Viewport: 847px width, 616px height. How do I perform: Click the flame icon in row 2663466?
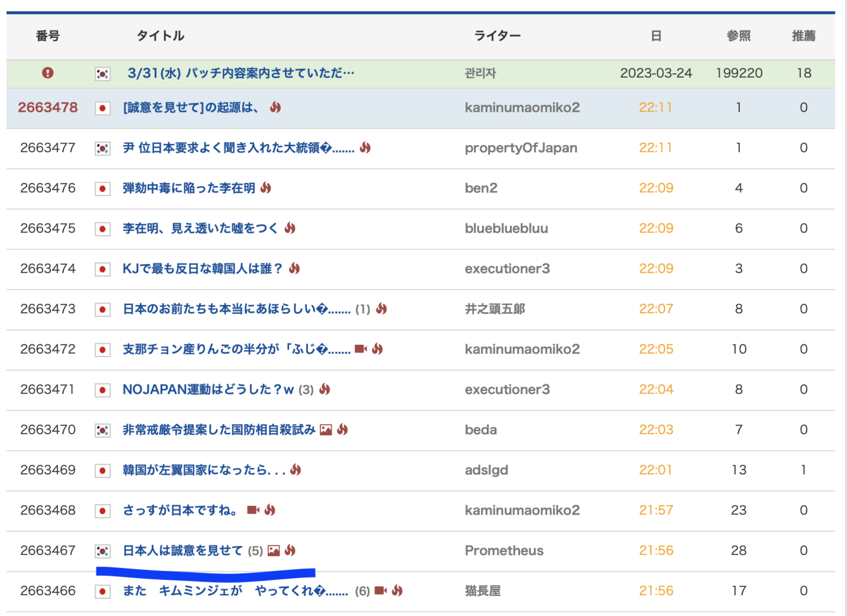click(x=397, y=590)
